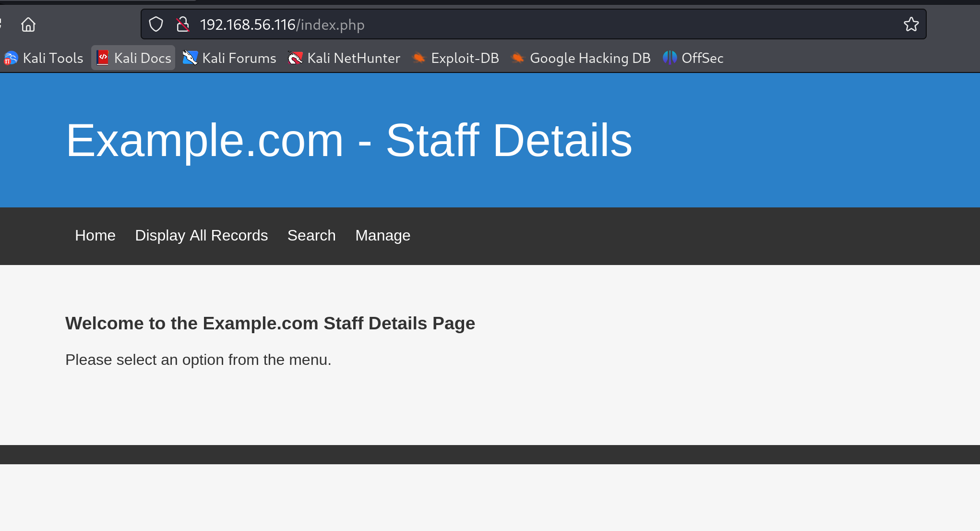Open the Google Hacking DB bookmark label
Screen dimensions: 980x531
[x=590, y=58]
